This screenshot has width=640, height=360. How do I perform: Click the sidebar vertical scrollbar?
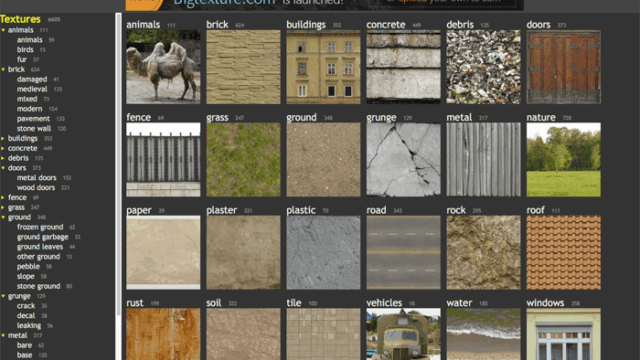tap(118, 163)
